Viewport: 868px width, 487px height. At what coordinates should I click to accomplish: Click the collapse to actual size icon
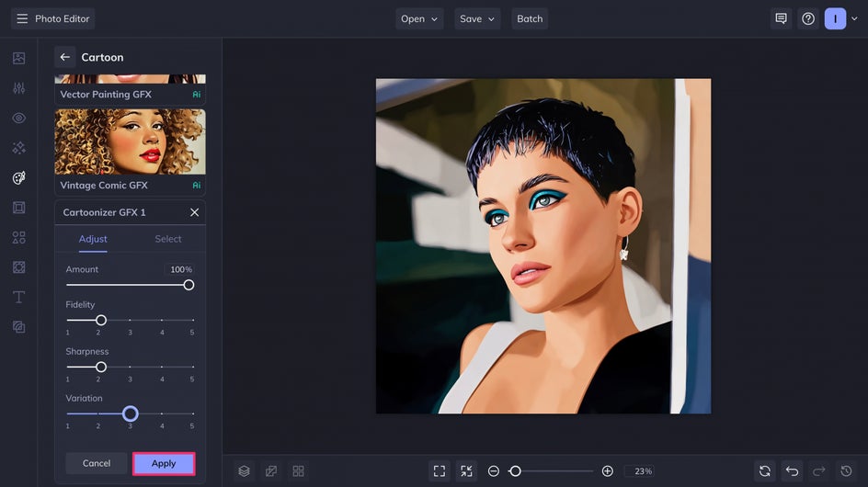467,471
